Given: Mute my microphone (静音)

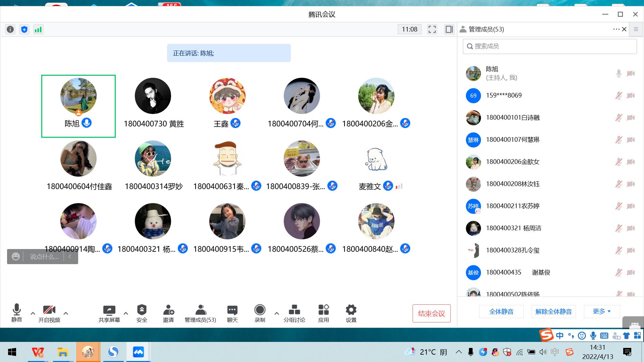Looking at the screenshot, I should pyautogui.click(x=16, y=313).
